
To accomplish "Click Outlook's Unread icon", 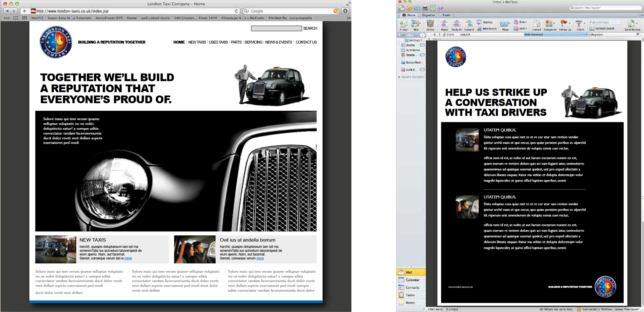I will click(536, 25).
